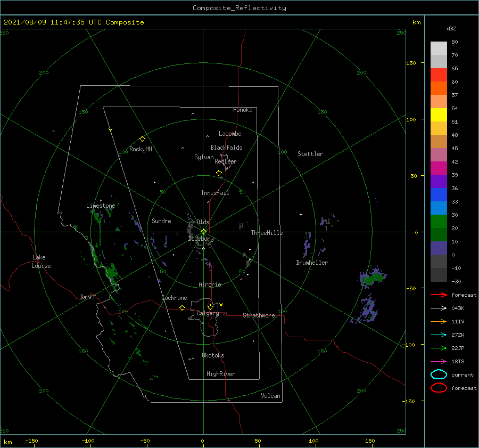The width and height of the screenshot is (479, 448).
Task: Click the Okotoks city label
Action: coord(213,355)
